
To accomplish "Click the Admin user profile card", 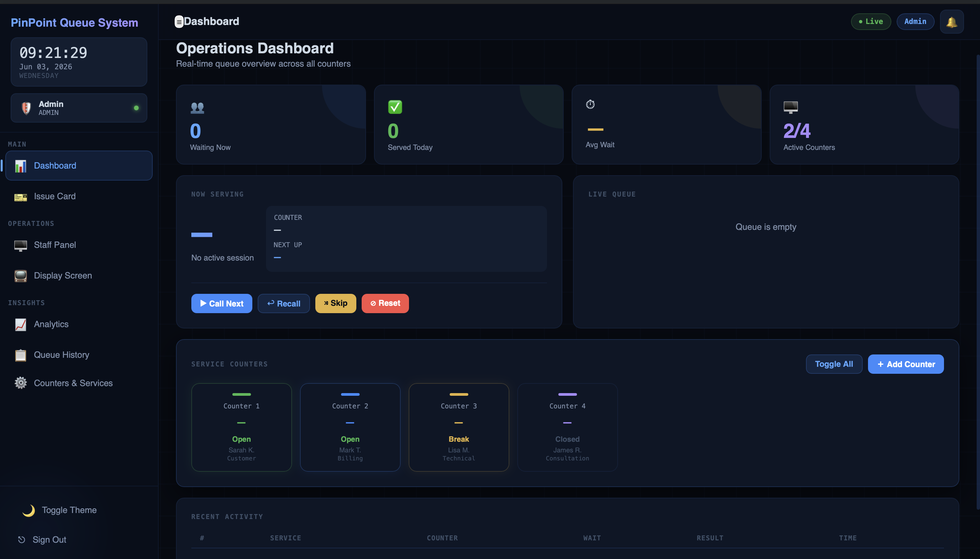I will coord(79,108).
